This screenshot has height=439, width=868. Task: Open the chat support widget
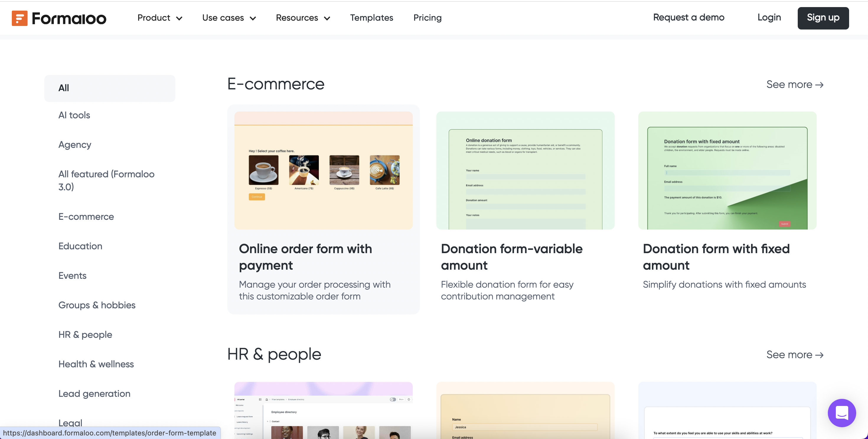(841, 412)
